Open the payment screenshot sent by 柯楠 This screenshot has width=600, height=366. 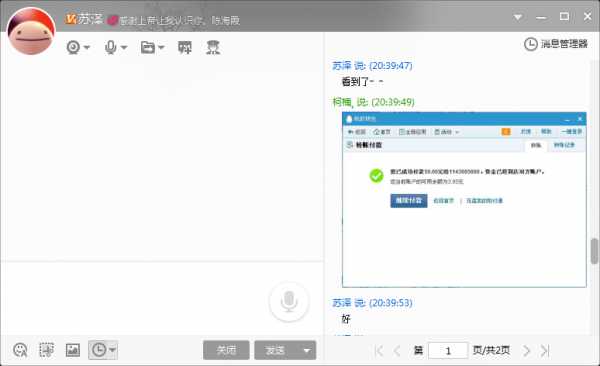click(x=464, y=199)
